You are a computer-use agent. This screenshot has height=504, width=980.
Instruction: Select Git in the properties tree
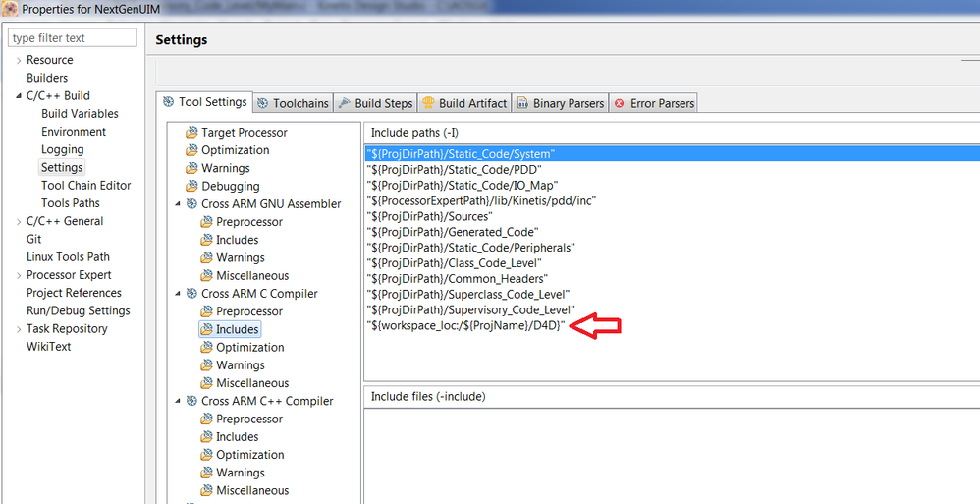click(33, 239)
